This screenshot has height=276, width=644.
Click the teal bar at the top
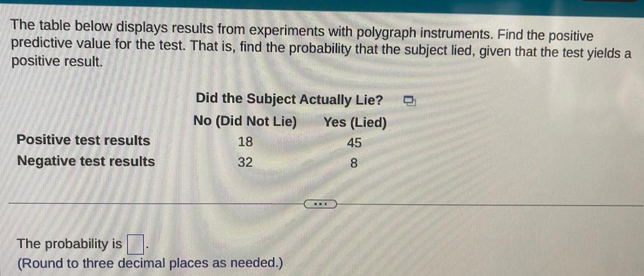322,4
